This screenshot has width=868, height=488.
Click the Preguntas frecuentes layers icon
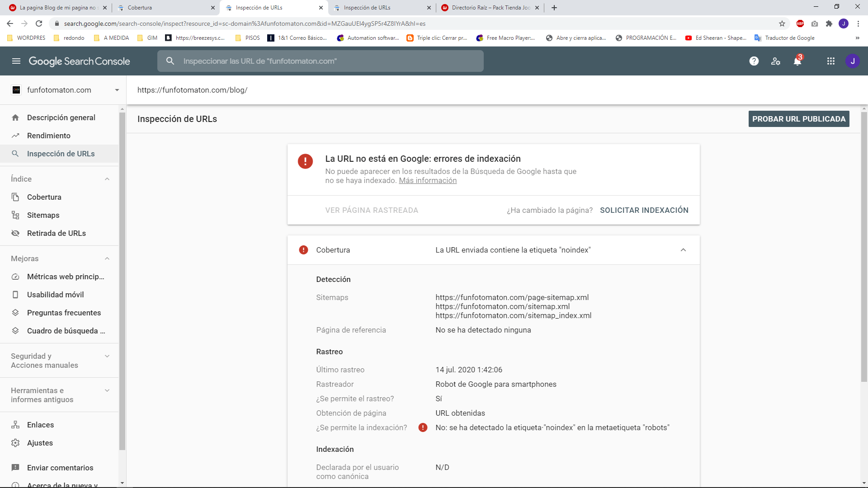pos(15,313)
